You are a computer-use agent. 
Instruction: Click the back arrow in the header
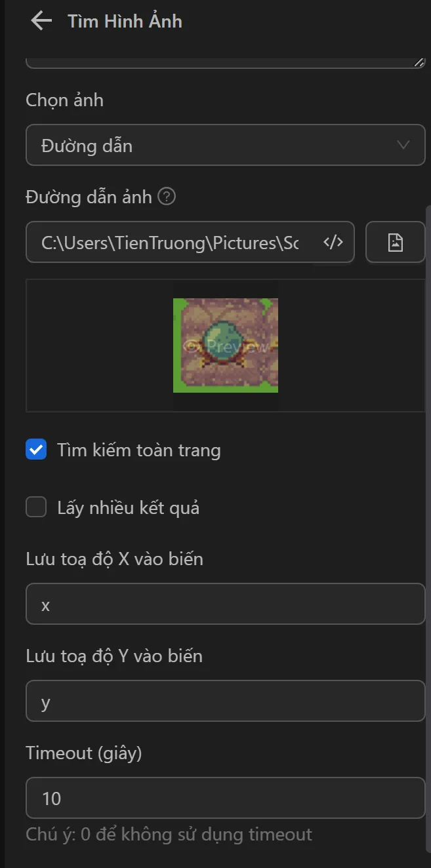(x=41, y=20)
